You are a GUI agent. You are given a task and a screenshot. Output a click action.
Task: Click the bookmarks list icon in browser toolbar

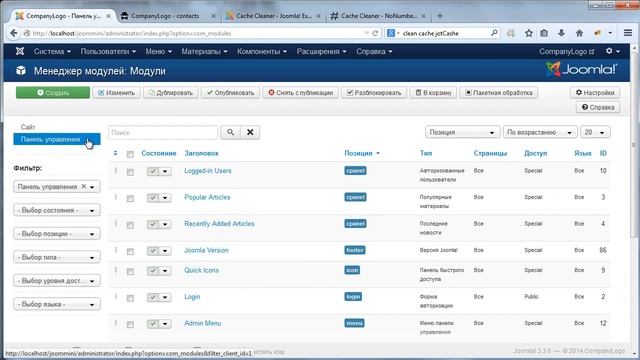click(544, 33)
